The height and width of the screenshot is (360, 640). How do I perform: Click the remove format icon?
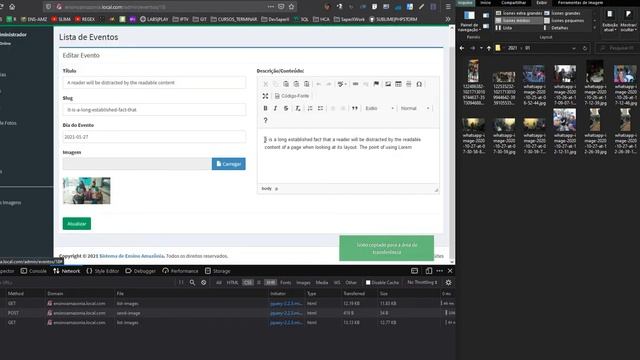click(x=298, y=108)
